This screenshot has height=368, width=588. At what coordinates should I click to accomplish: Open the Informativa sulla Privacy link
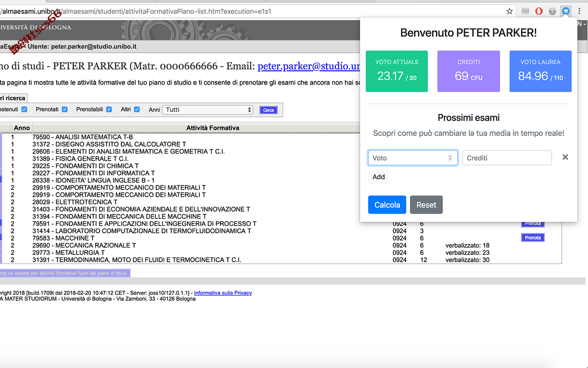pos(223,293)
